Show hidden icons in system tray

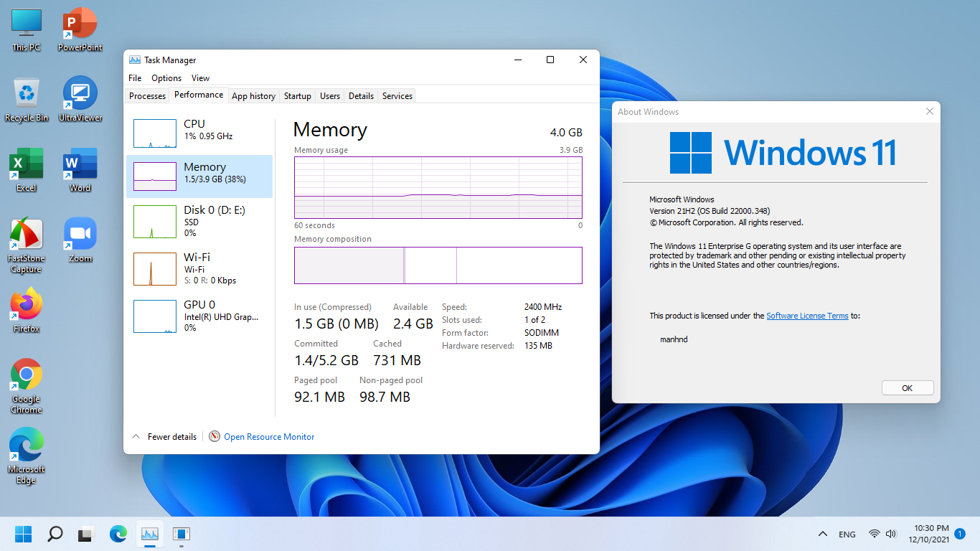[x=823, y=534]
